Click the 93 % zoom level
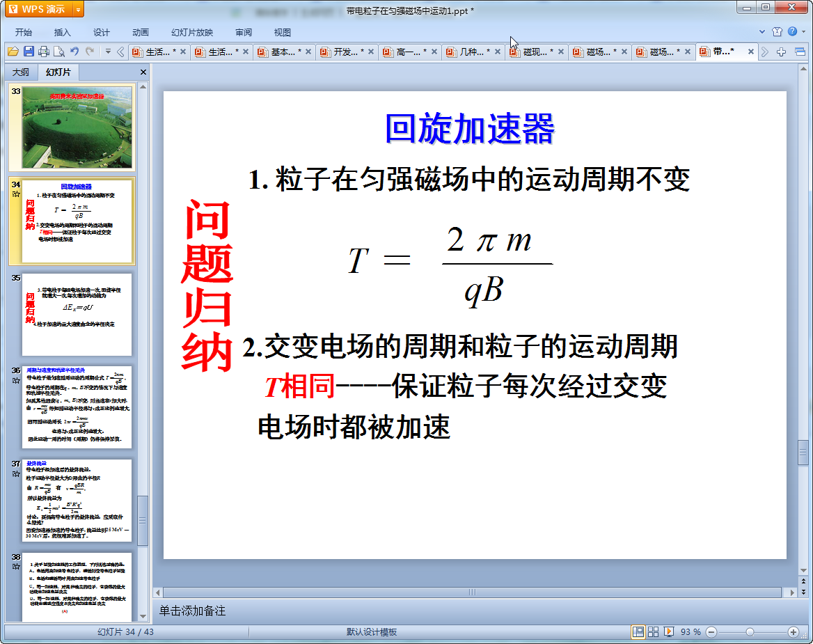Viewport: 813px width, 644px height. (x=690, y=632)
